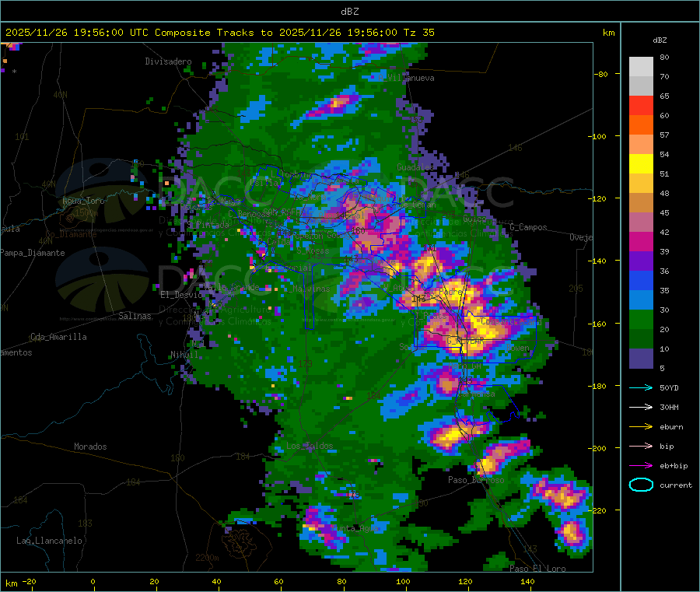Click the Los_Toldos map label

click(x=310, y=446)
